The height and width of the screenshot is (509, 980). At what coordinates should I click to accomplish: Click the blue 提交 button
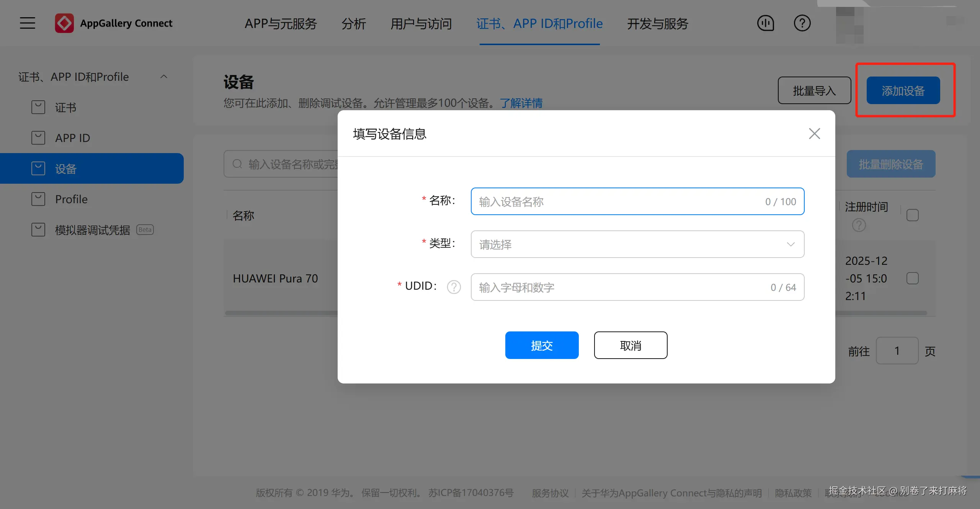(x=542, y=345)
